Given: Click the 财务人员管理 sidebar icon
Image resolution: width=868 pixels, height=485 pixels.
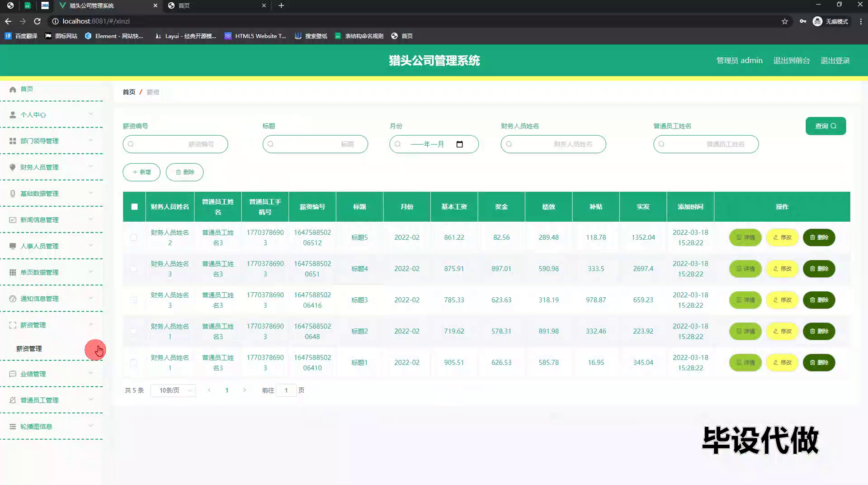Looking at the screenshot, I should (x=13, y=167).
